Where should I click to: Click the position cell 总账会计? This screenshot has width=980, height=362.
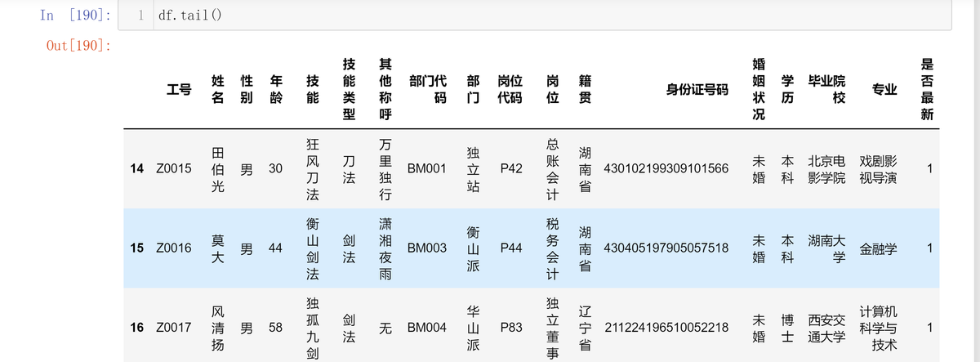coord(553,169)
